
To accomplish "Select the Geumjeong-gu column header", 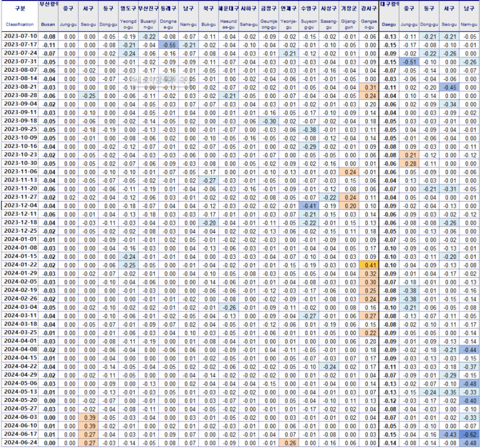I will [269, 16].
